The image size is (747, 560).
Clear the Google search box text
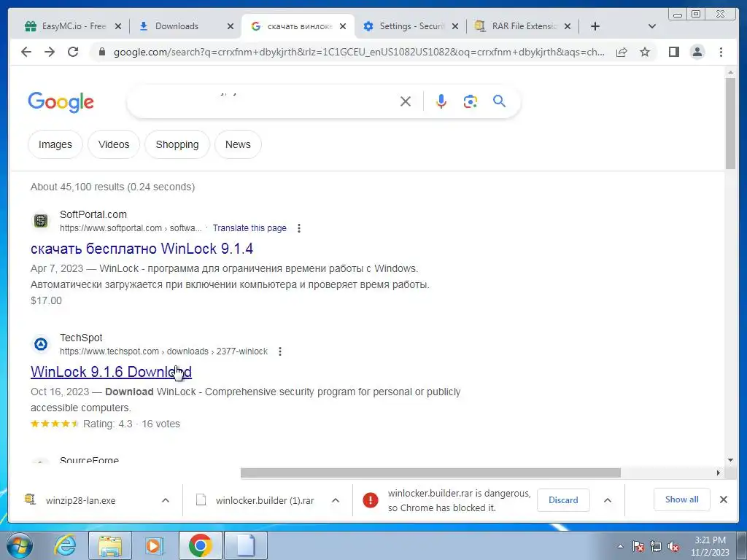coord(406,101)
